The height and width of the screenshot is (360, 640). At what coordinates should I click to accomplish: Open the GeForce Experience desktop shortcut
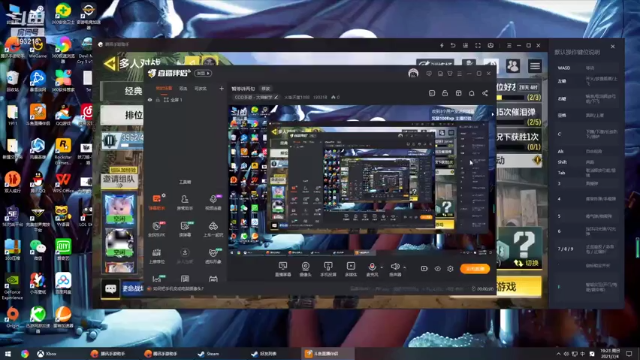pos(12,287)
